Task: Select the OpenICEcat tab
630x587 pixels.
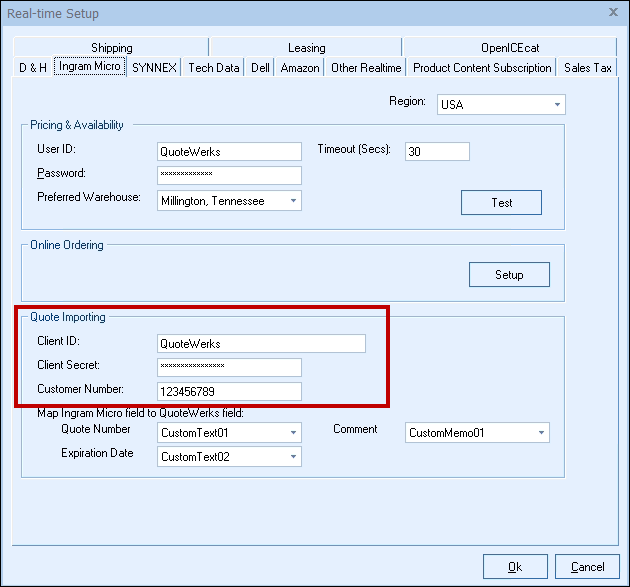Action: point(510,47)
